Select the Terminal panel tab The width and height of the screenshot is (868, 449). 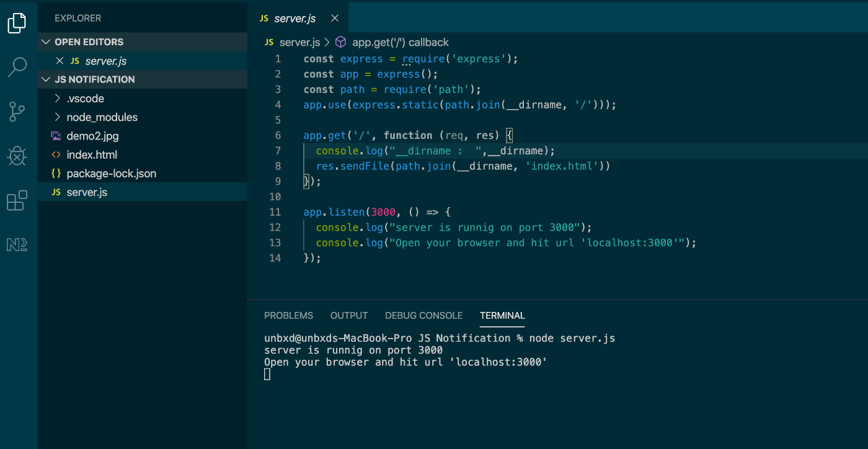point(502,316)
